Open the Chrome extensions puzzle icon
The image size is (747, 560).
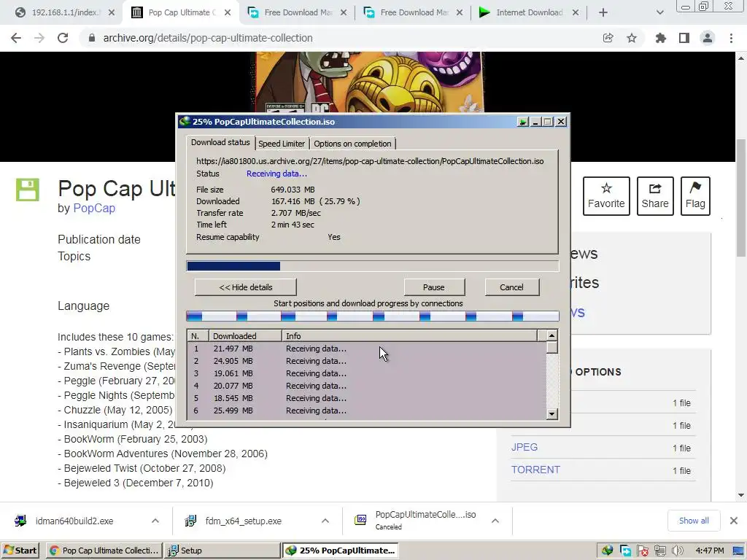[661, 38]
